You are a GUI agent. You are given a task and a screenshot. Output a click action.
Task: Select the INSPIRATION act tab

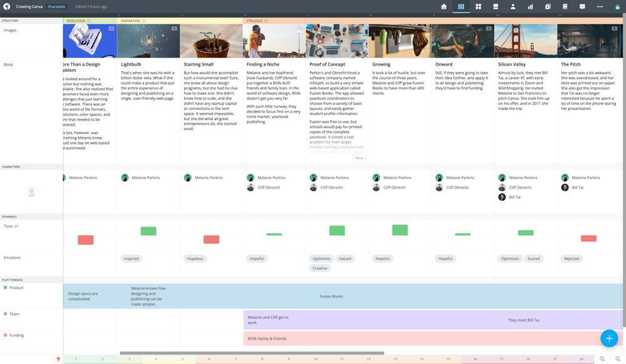[180, 21]
